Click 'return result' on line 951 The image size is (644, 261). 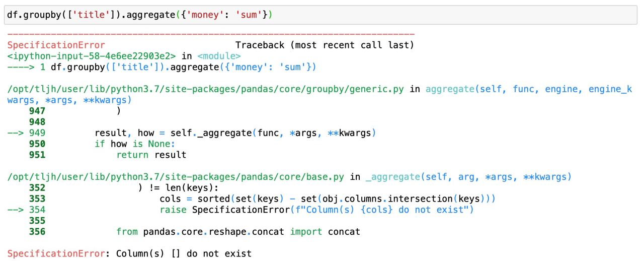point(151,155)
